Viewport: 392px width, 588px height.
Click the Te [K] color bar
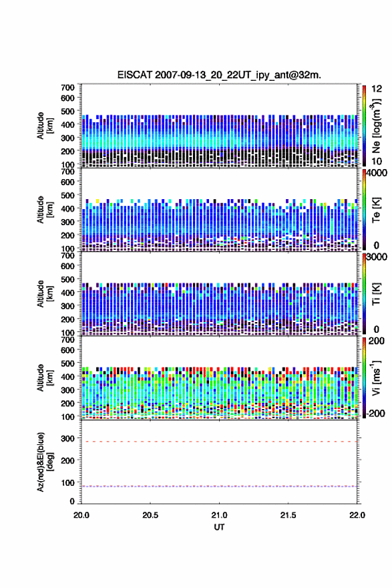pyautogui.click(x=364, y=209)
